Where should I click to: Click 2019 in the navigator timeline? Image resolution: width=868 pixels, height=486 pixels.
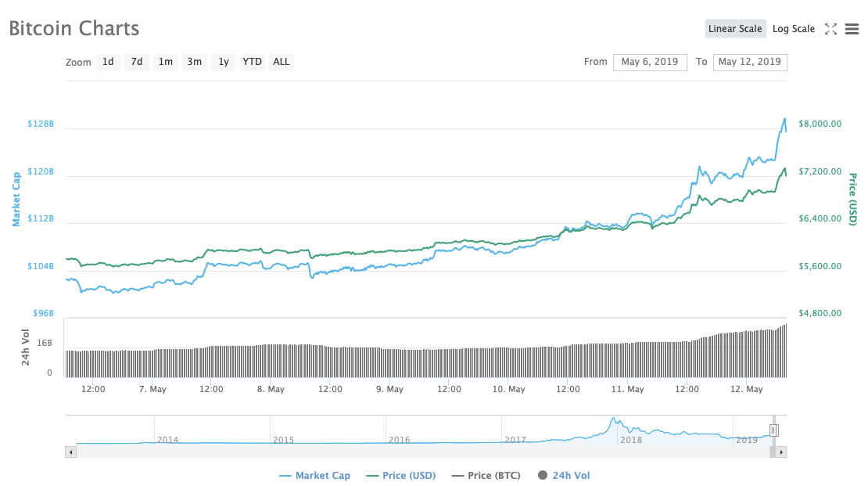(747, 440)
